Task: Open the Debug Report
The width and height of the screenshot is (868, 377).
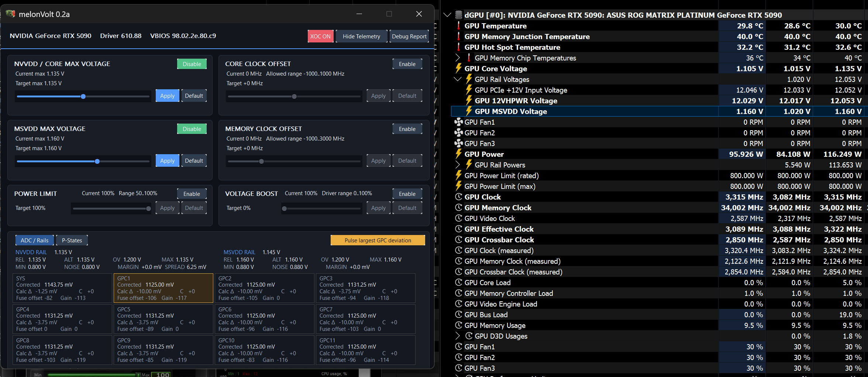Action: [x=409, y=36]
